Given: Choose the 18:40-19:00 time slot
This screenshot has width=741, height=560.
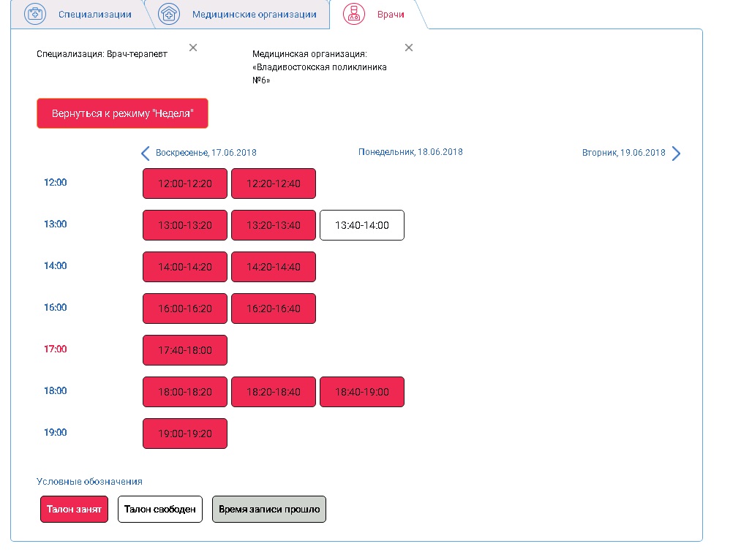Looking at the screenshot, I should coord(361,392).
